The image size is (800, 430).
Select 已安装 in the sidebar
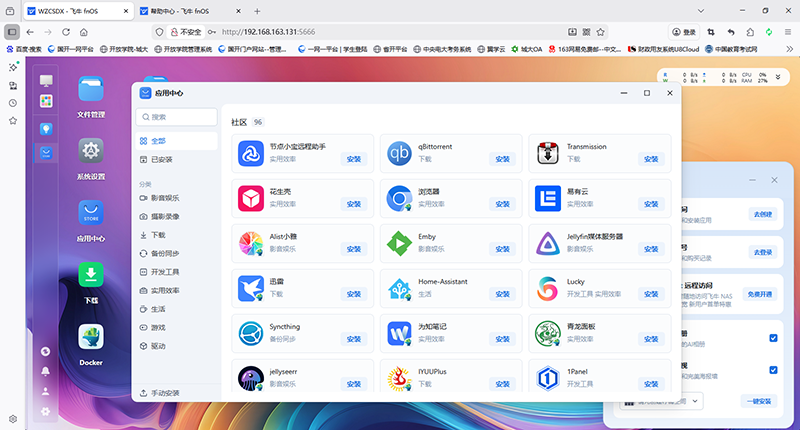pos(177,160)
